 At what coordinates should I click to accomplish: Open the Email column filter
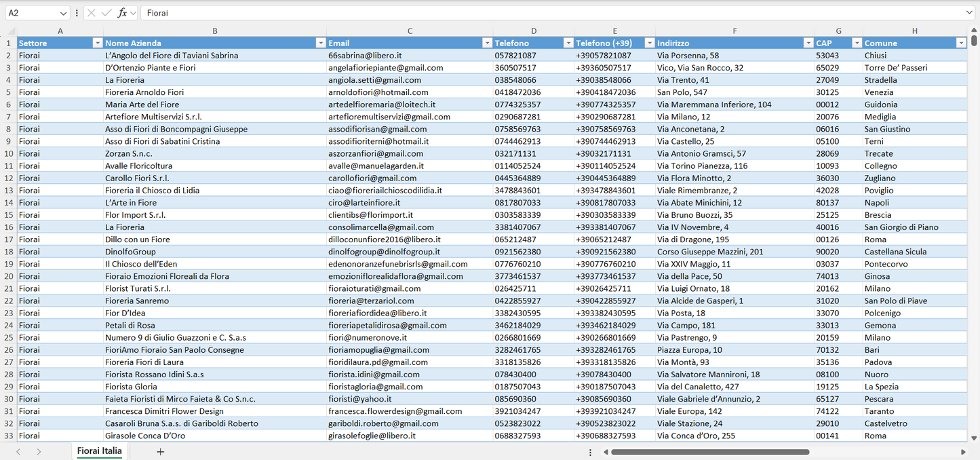click(487, 43)
